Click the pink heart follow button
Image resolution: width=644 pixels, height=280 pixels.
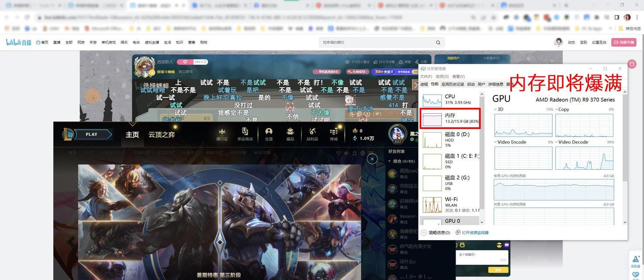coord(185,62)
